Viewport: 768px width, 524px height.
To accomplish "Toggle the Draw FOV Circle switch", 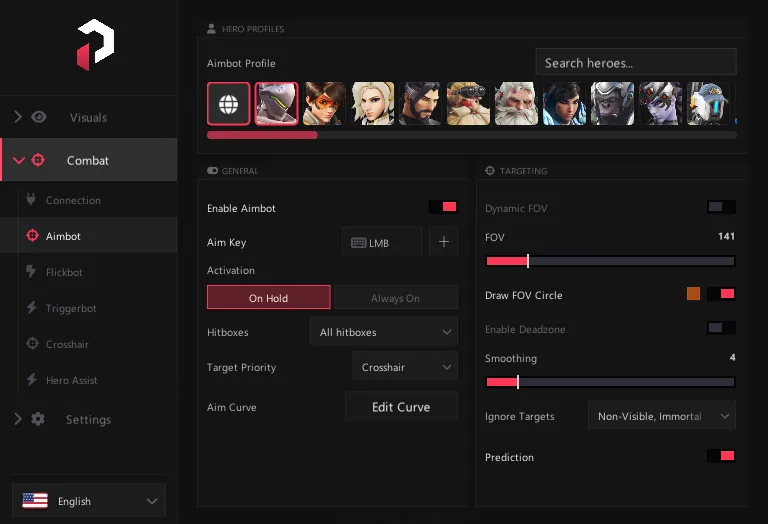I will tap(721, 294).
